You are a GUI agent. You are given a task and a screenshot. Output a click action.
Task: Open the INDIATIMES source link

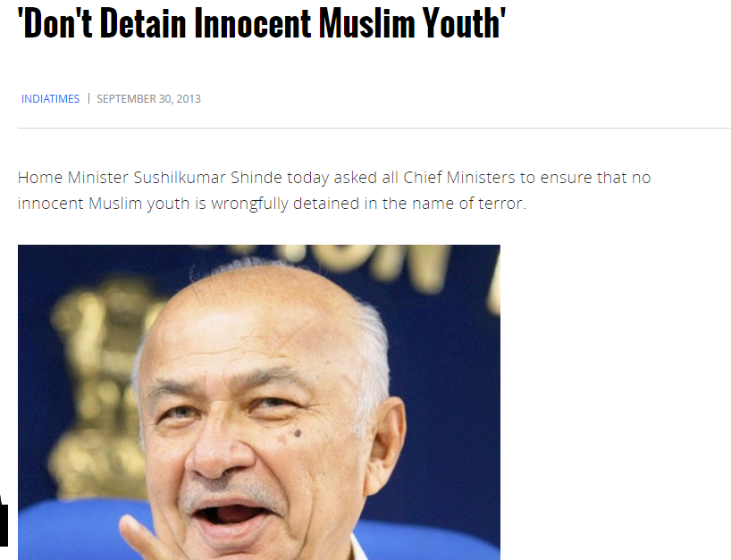pos(50,99)
